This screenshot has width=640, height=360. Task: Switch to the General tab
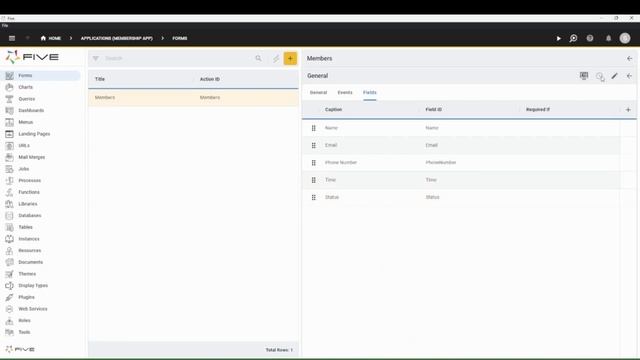318,93
